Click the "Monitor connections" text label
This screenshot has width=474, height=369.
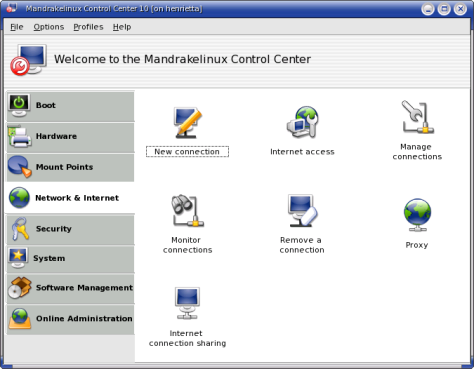tap(187, 245)
